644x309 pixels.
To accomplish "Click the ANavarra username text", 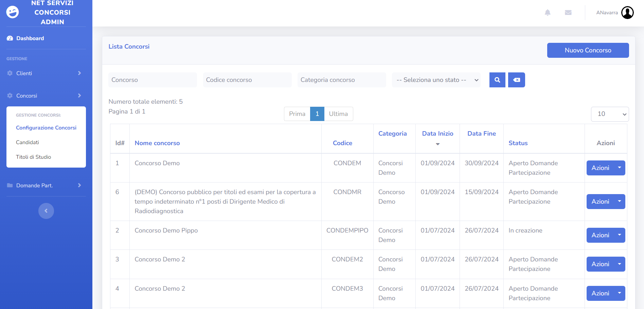I will point(607,13).
